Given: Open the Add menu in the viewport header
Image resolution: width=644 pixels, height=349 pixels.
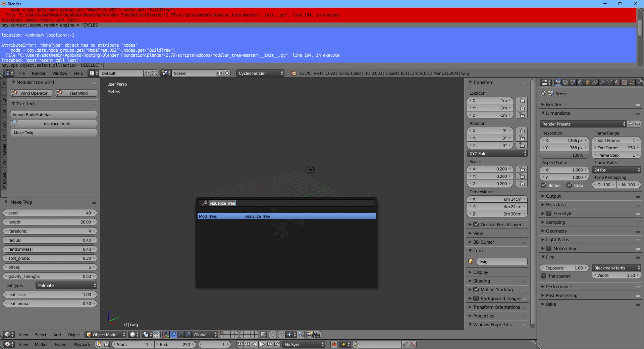Looking at the screenshot, I should tap(57, 335).
